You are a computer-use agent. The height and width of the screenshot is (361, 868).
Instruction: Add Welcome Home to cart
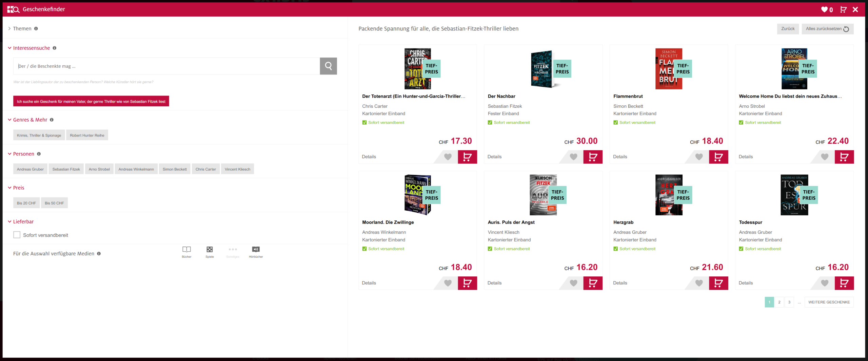pos(844,157)
